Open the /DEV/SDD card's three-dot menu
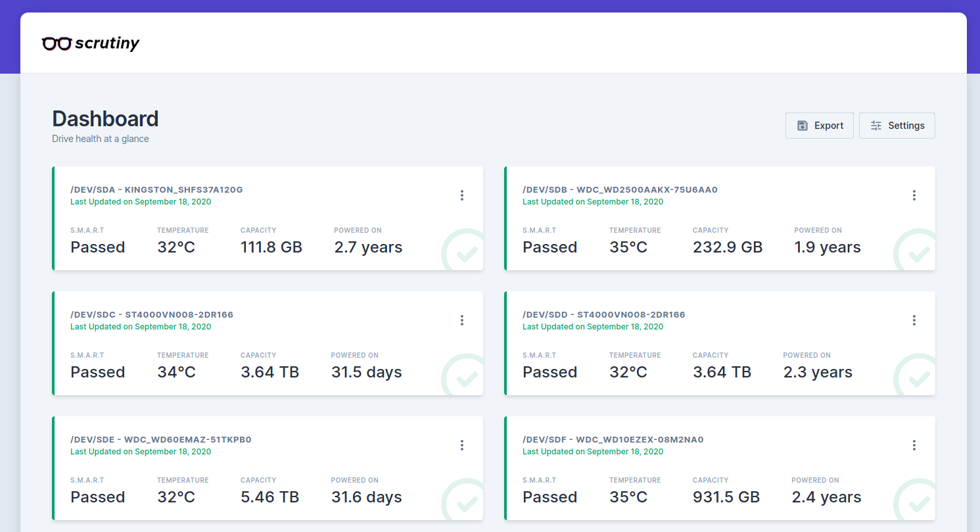980x532 pixels. pos(914,320)
